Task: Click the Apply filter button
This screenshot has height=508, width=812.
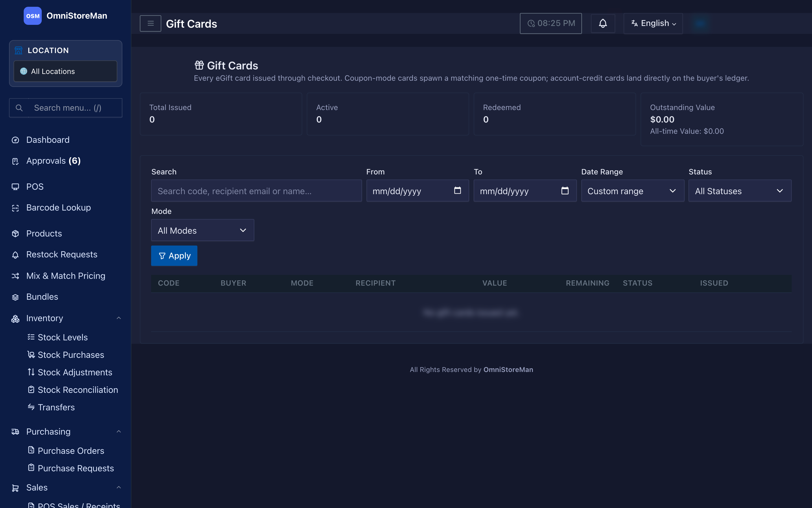Action: [174, 256]
